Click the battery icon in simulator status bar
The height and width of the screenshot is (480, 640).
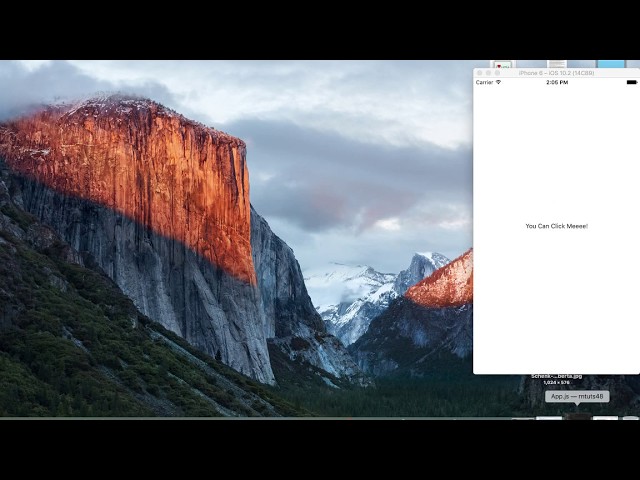pos(631,82)
